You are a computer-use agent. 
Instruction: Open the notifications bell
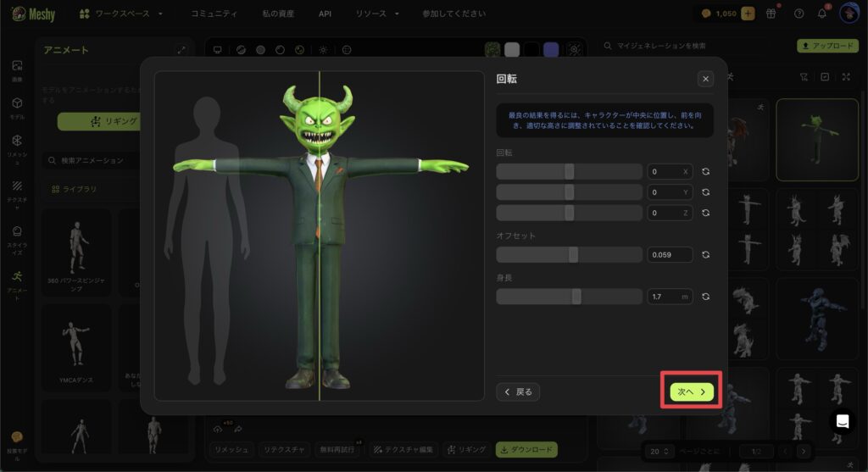(x=822, y=14)
